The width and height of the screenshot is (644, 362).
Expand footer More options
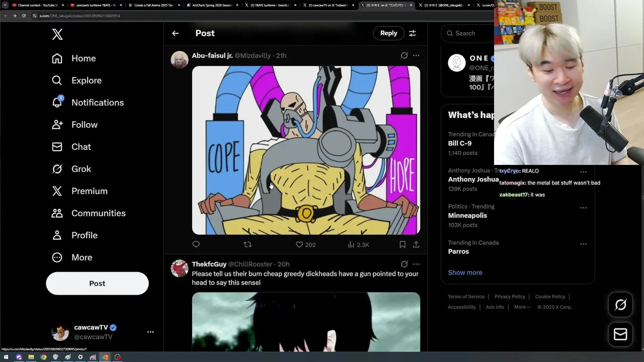point(522,307)
